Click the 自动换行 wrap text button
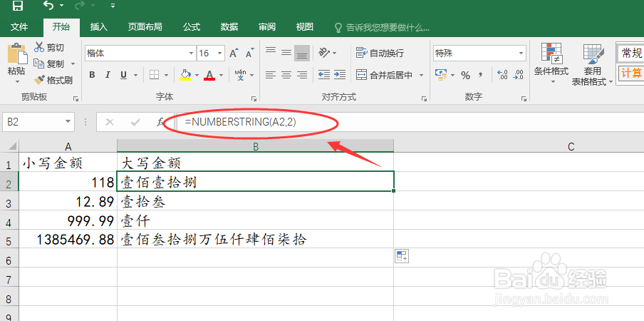The width and height of the screenshot is (644, 321). 380,53
